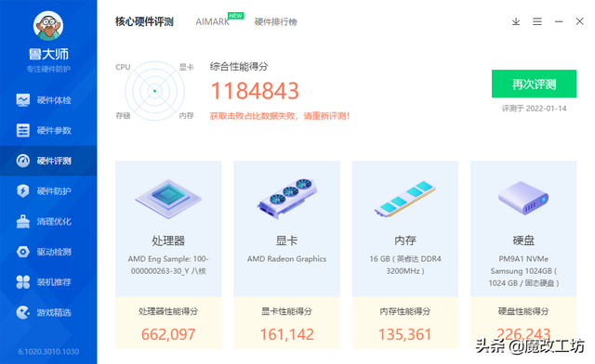595x364 pixels.
Task: Click the AMD Radeon Graphics text
Action: point(287,259)
